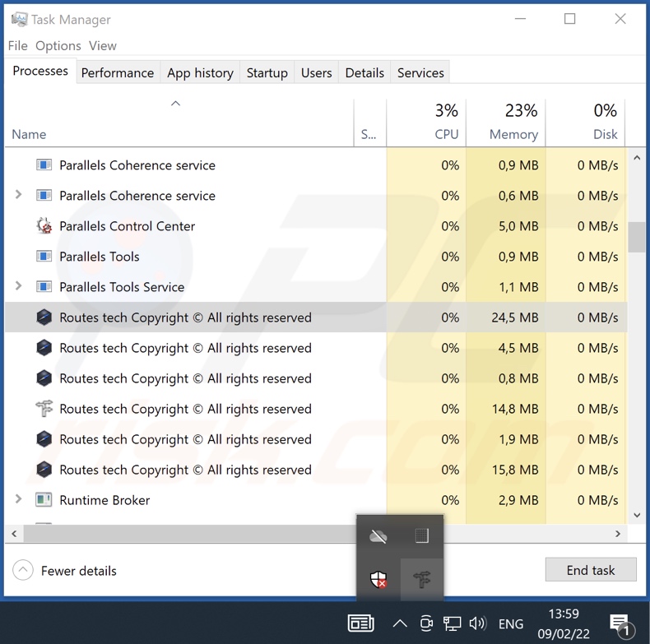This screenshot has width=650, height=644.
Task: Click the Routes tech icon with 1,9 MB
Action: click(x=44, y=439)
